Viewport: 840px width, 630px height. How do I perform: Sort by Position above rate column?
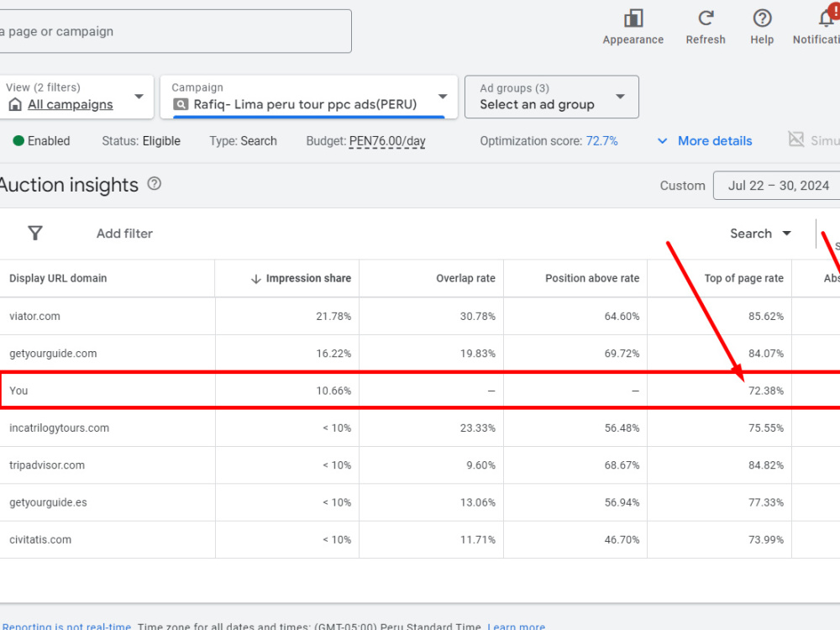click(592, 278)
